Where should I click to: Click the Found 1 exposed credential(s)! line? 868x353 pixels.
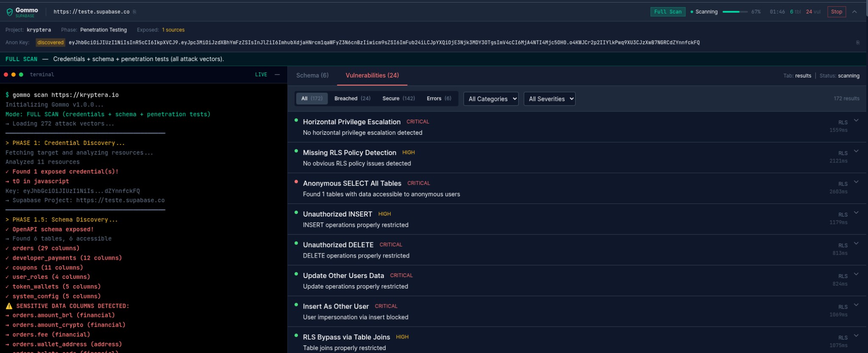tap(62, 172)
